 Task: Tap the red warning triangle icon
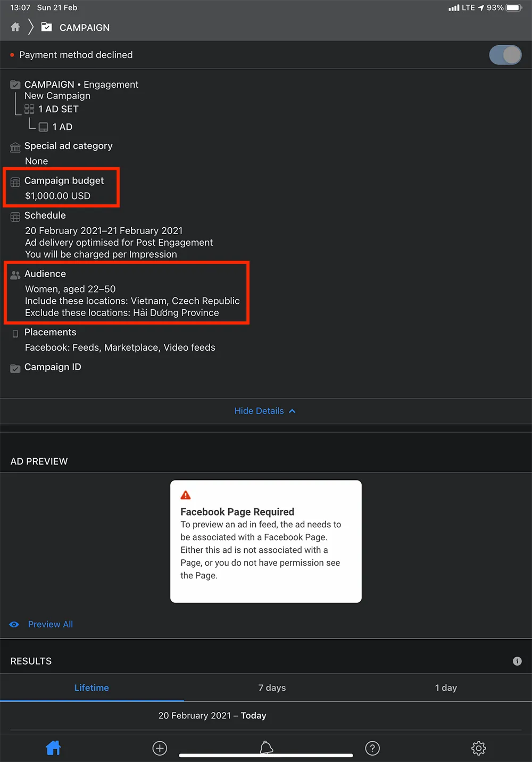[x=186, y=495]
